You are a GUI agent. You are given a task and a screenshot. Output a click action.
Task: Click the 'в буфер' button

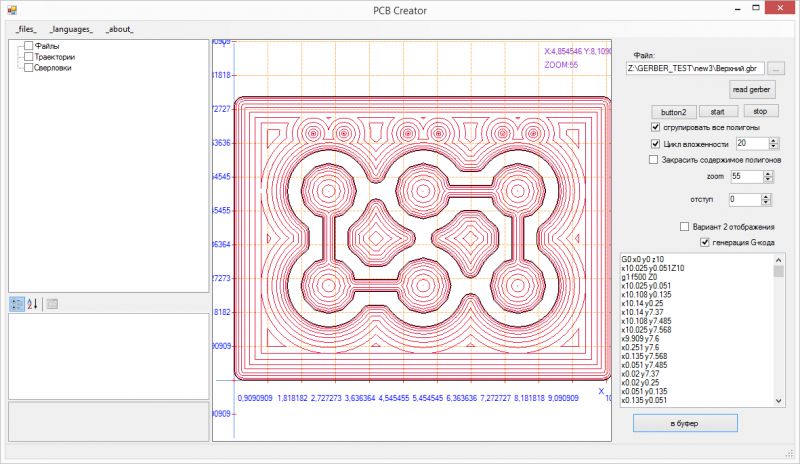(x=685, y=423)
